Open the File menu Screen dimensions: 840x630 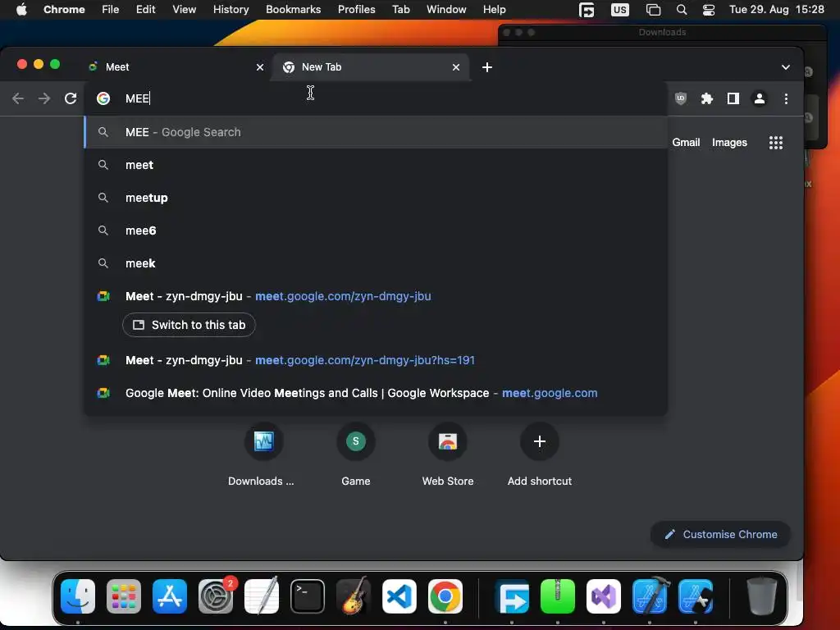point(111,10)
